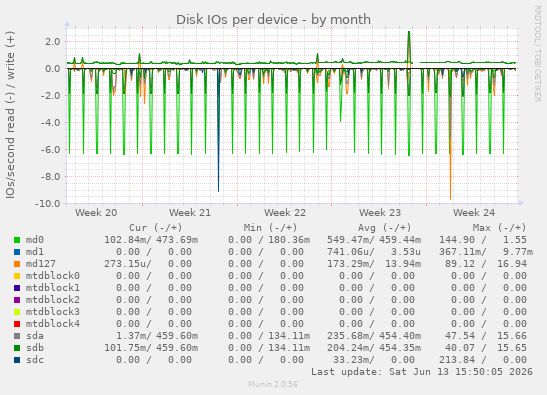547x395 pixels.
Task: Click the 'Week 21' axis label
Action: [x=190, y=213]
